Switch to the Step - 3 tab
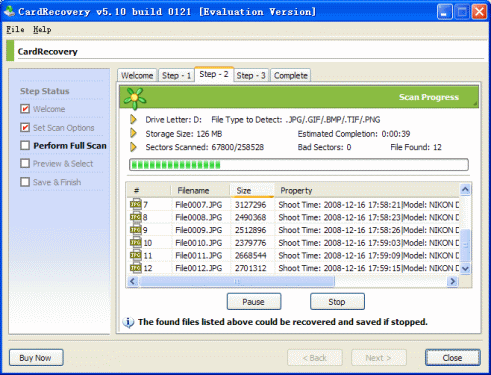Screen dimensions: 491x375 click(x=251, y=76)
